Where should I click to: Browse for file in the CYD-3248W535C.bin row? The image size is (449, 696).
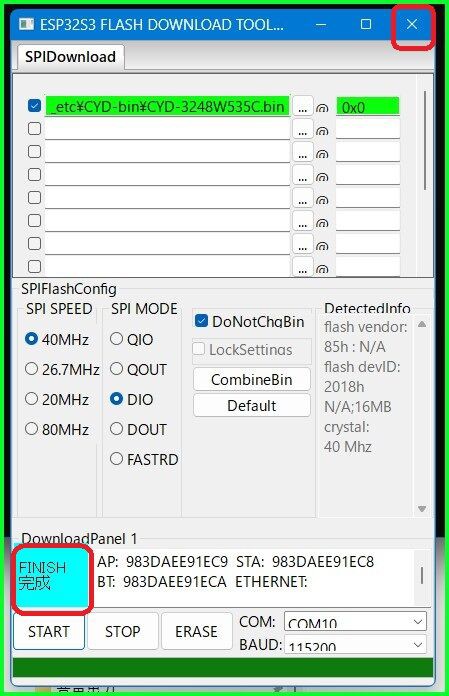click(303, 107)
